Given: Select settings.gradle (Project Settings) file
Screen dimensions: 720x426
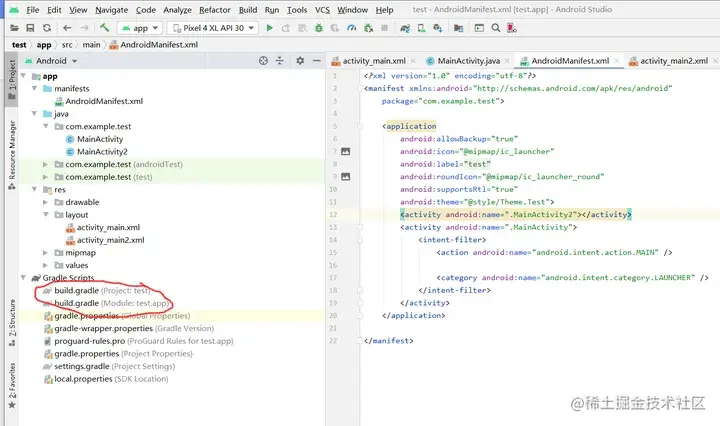Looking at the screenshot, I should point(109,366).
